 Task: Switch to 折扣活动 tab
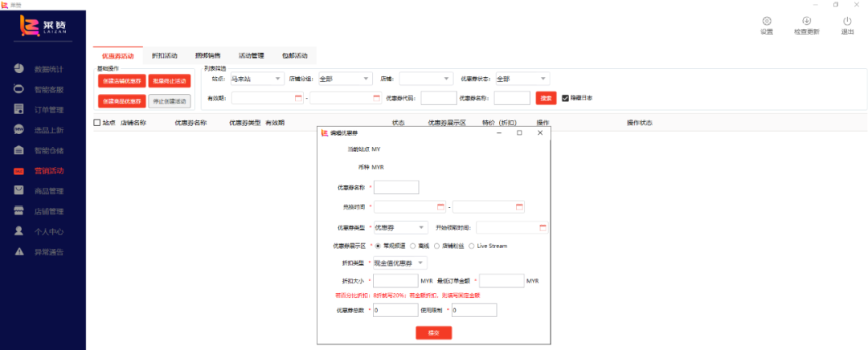[165, 55]
